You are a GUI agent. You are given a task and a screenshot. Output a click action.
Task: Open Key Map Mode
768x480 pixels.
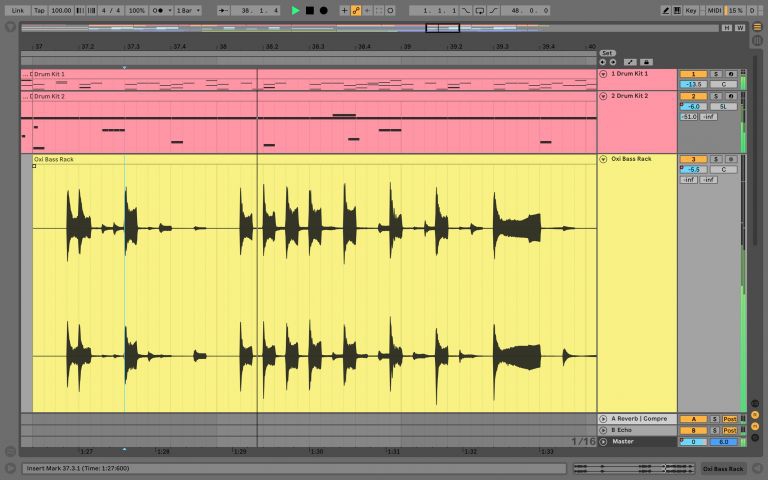click(691, 10)
